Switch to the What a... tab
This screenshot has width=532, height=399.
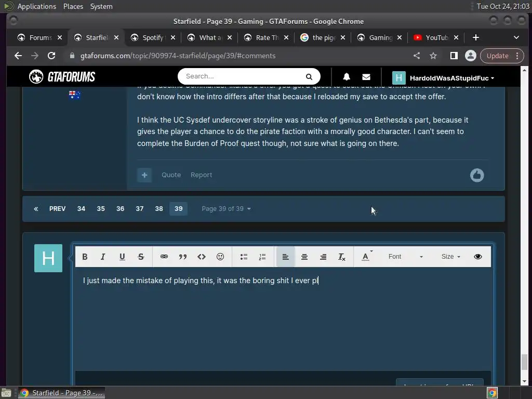pyautogui.click(x=210, y=37)
